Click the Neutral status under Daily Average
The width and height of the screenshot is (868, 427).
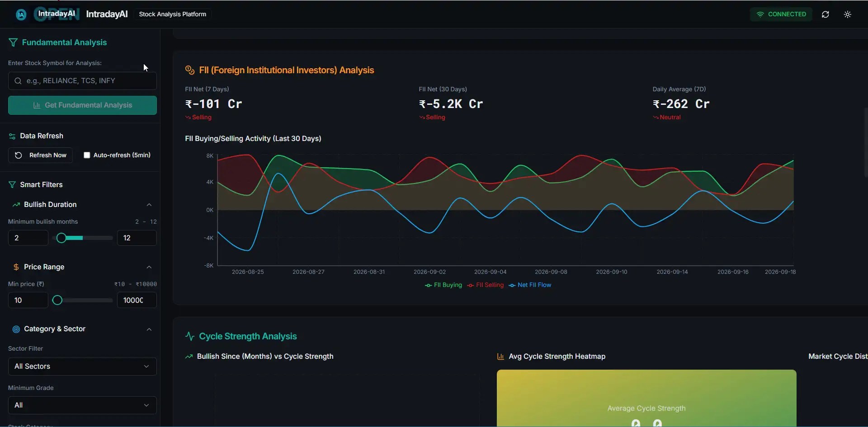click(x=667, y=117)
